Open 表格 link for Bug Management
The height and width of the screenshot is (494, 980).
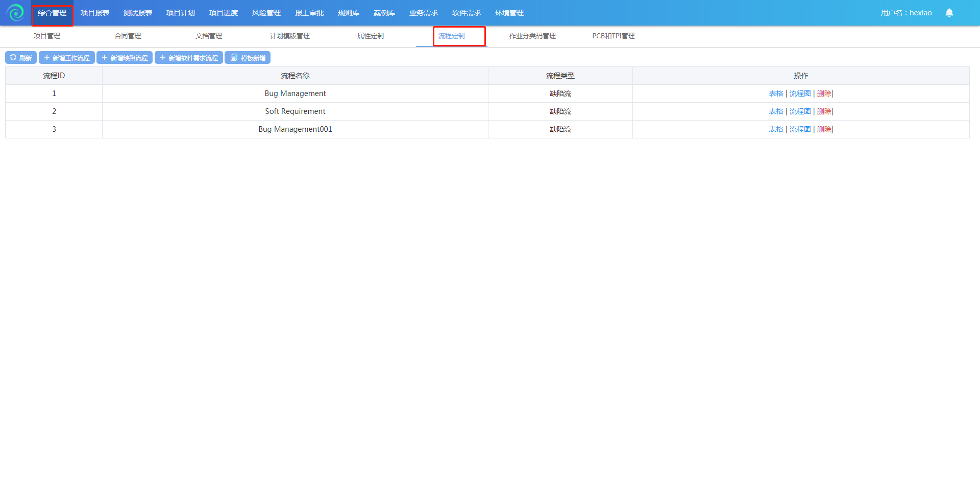click(776, 93)
